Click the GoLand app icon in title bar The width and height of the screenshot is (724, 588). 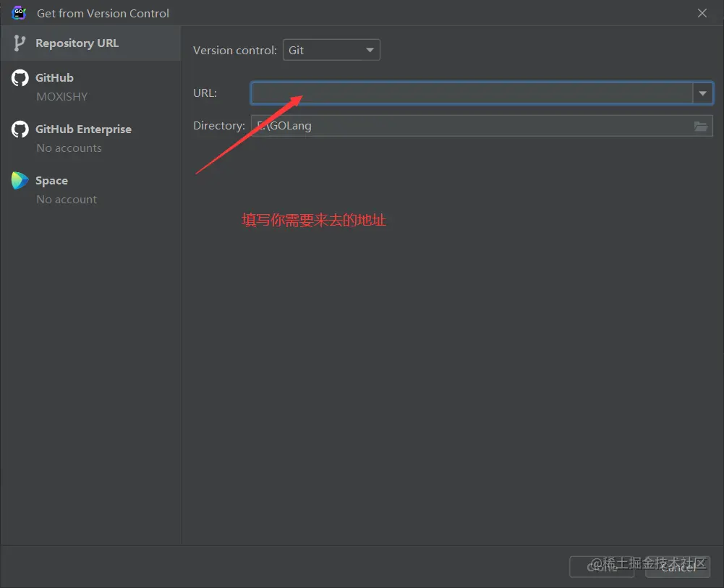[19, 13]
